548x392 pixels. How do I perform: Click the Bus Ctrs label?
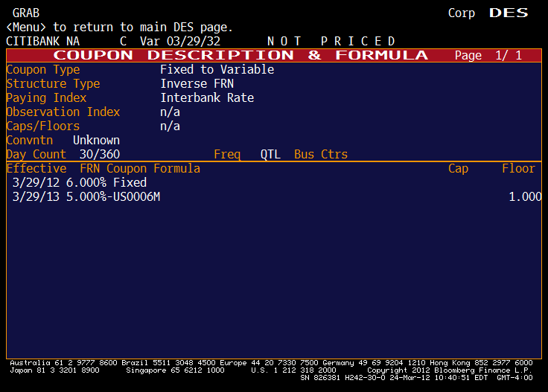point(321,155)
